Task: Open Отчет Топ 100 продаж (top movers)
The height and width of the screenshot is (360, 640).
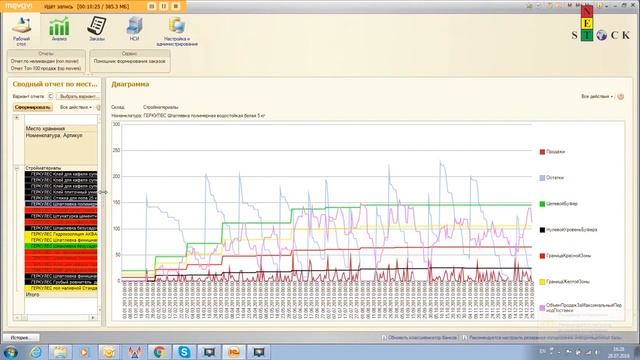Action: (x=46, y=68)
